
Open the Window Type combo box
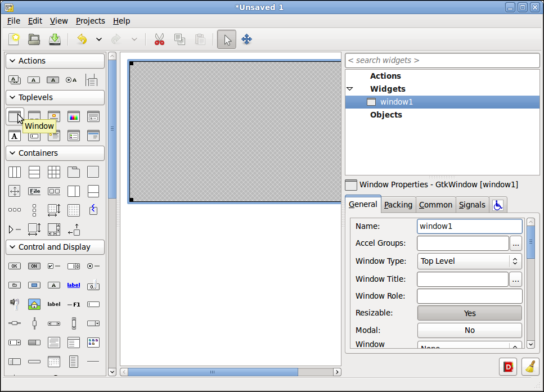(469, 261)
